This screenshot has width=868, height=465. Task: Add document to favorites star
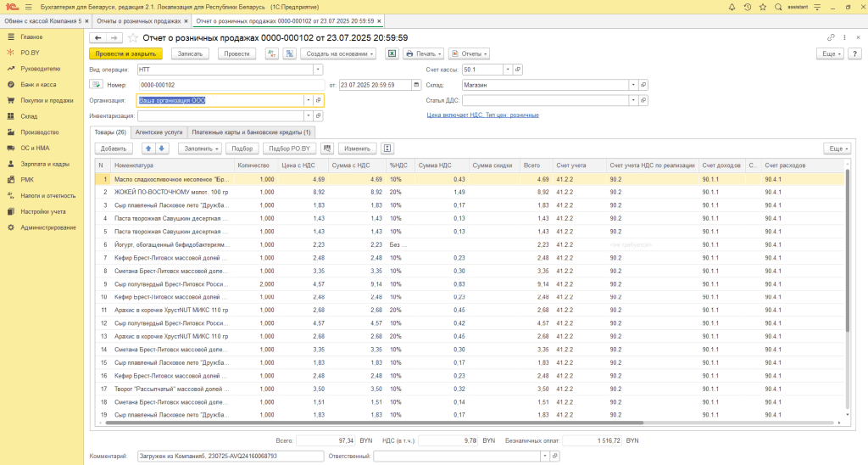pos(133,37)
